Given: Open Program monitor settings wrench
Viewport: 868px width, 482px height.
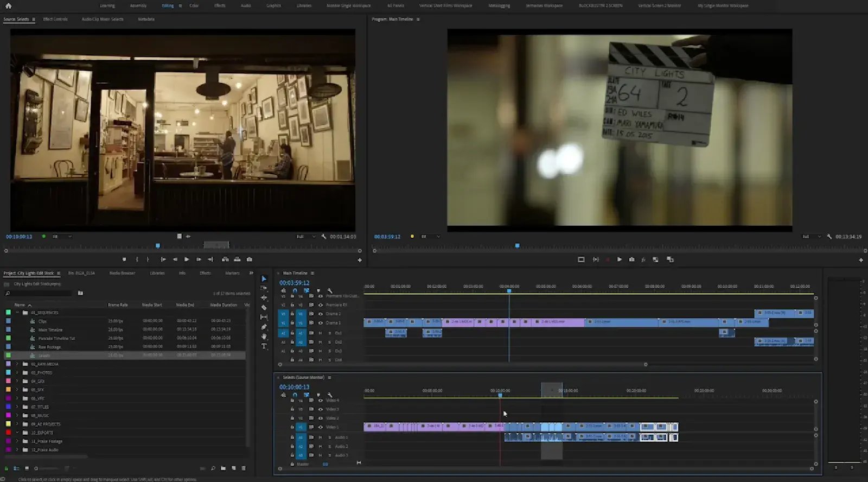Looking at the screenshot, I should point(829,237).
